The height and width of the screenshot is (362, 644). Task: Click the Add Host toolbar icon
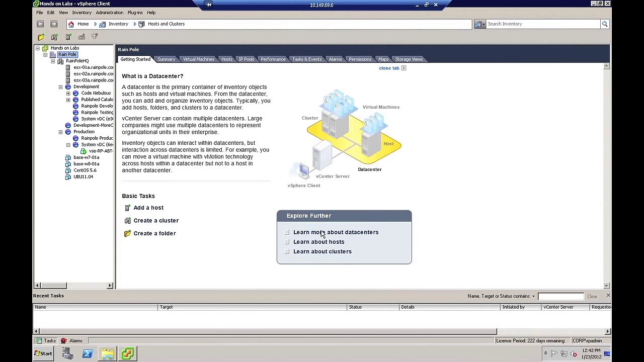pyautogui.click(x=68, y=37)
